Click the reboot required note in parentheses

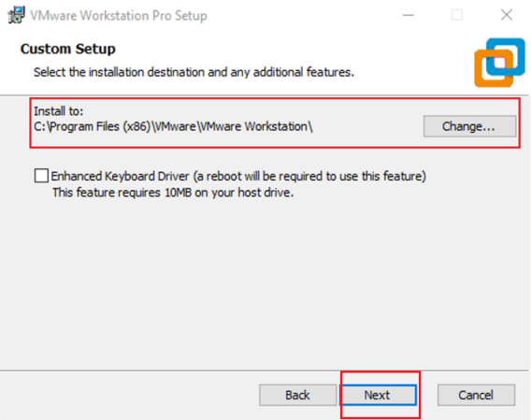pyautogui.click(x=309, y=176)
